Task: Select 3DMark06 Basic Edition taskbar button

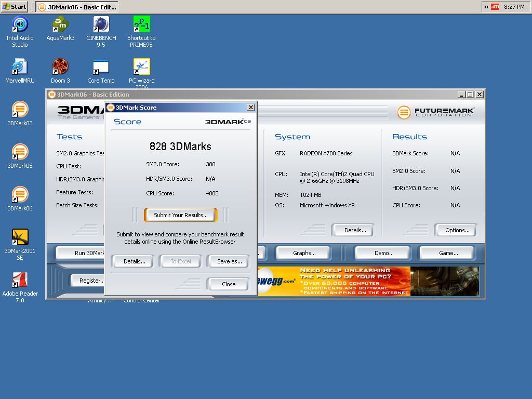Action: coord(77,7)
